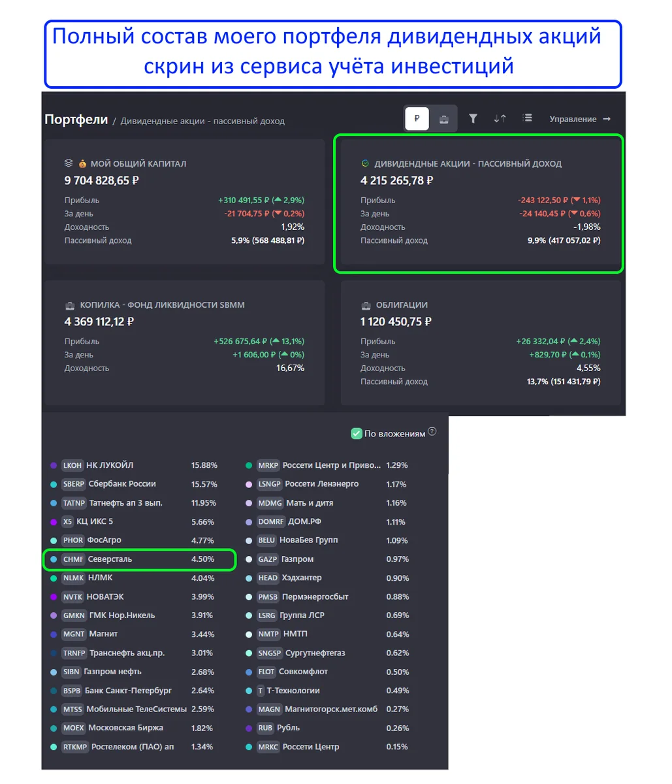Screen dimensions: 672x784
Task: Open Управление arrow link
Action: pyautogui.click(x=580, y=119)
